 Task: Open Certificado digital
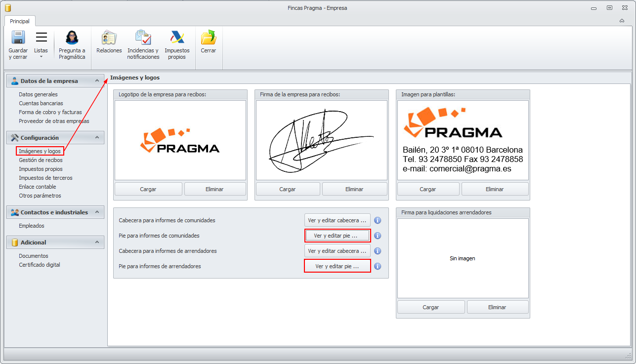coord(40,265)
